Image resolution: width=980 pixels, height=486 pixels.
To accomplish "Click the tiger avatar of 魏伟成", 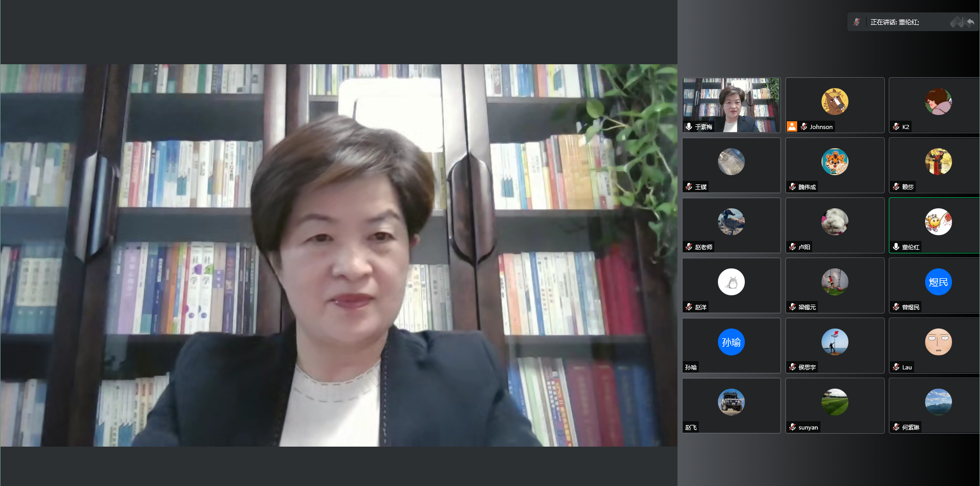I will coord(834,162).
